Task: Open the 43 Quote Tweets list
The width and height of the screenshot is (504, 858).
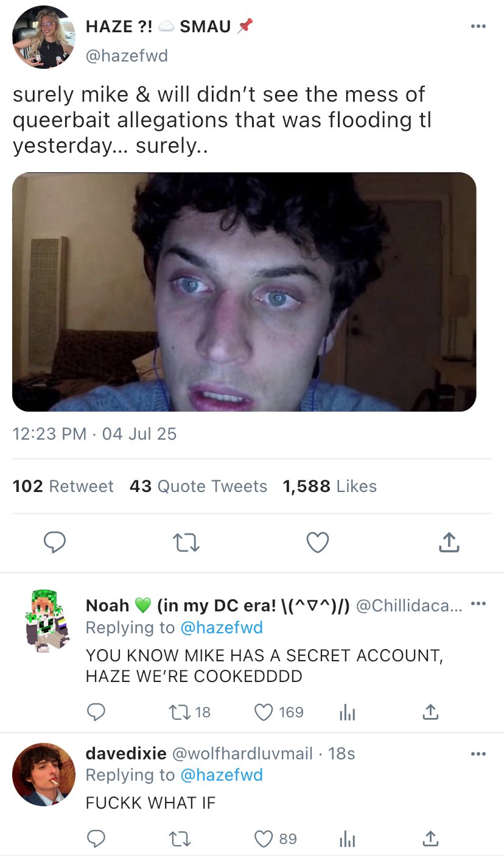Action: click(x=198, y=486)
